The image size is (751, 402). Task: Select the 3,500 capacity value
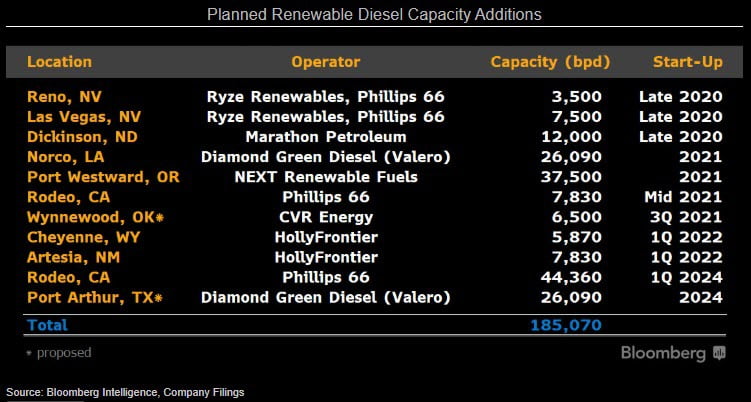click(575, 97)
